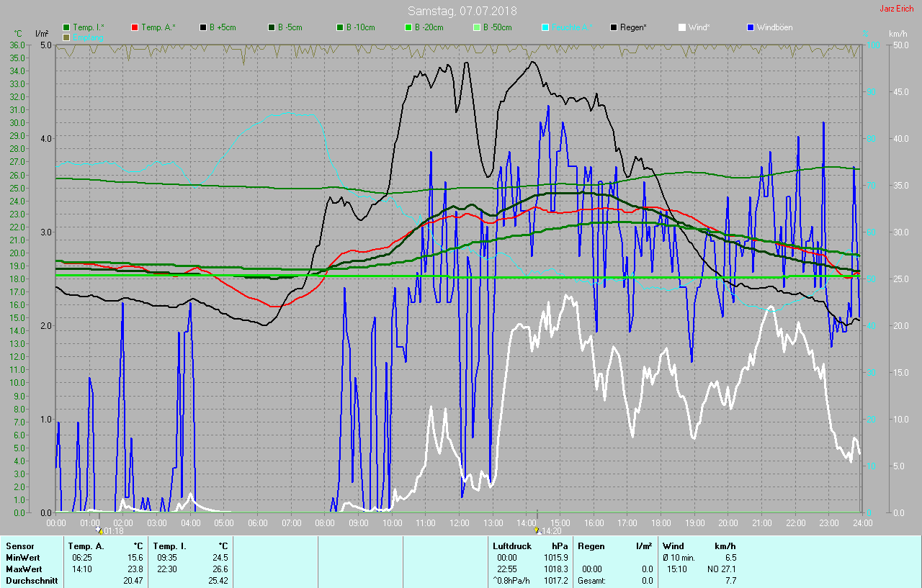922x588 pixels.
Task: Click the Temp. A. header in table
Action: click(x=85, y=546)
